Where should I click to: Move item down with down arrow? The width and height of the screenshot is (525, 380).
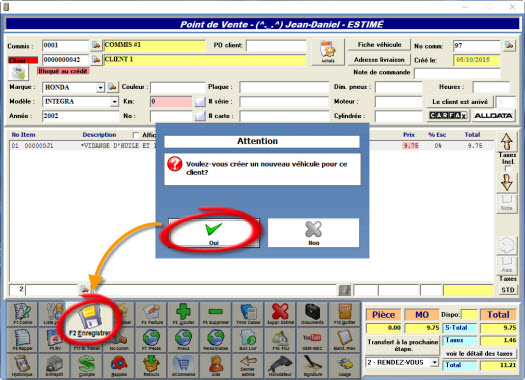click(x=507, y=182)
